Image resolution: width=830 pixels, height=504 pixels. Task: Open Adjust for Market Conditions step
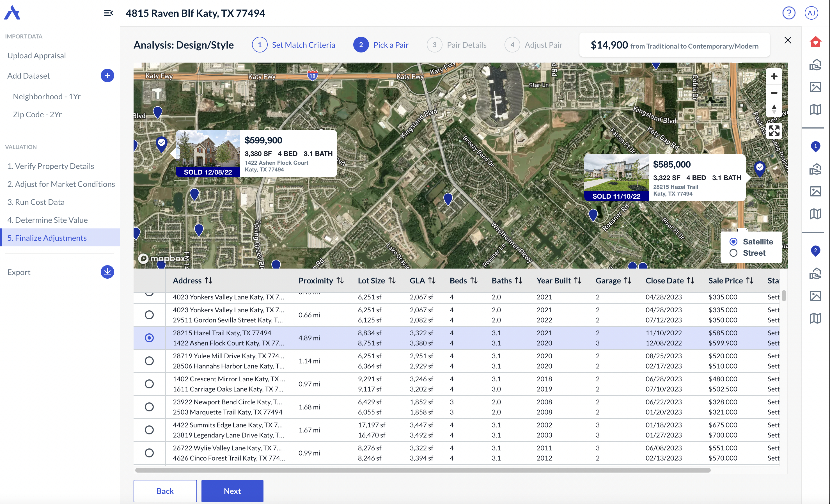click(x=61, y=184)
